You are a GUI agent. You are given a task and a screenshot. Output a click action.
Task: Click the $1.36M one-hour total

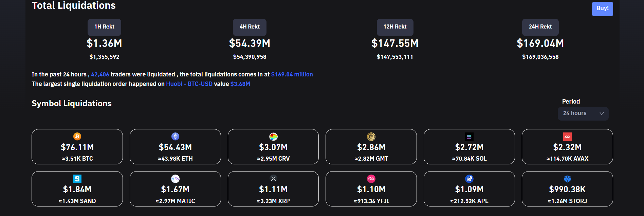(104, 43)
